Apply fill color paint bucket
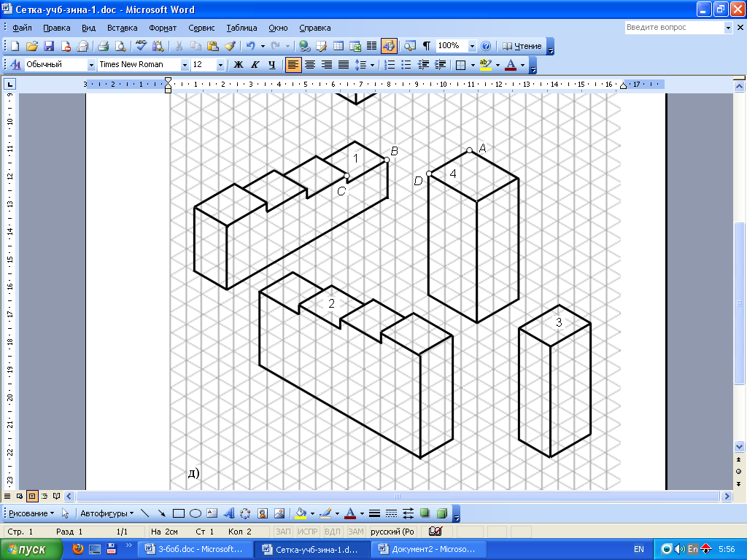The image size is (747, 560). pos(301,513)
